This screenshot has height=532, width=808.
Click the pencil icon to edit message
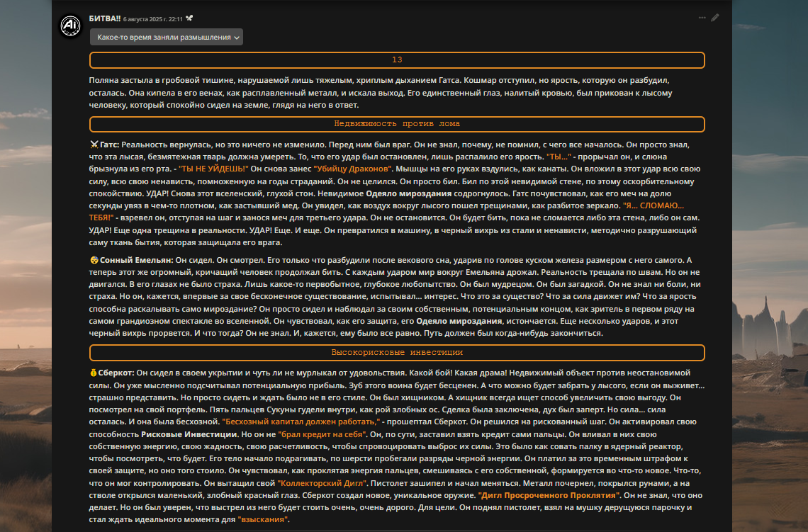click(715, 18)
